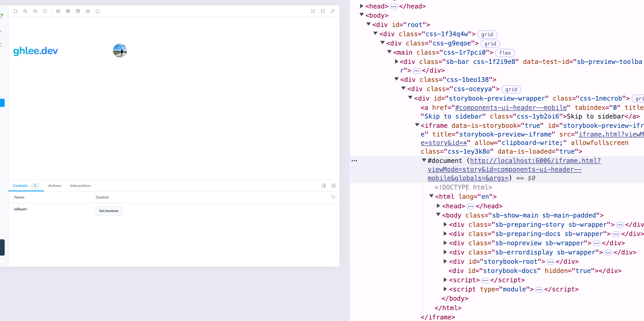Expand the sb-errordisplay div node
Screen dimensions: 644x321
(445, 252)
